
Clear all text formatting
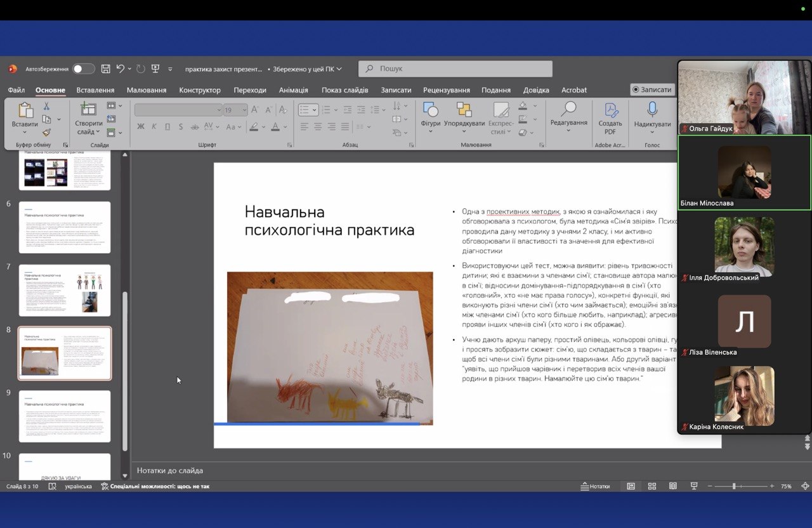click(x=283, y=110)
